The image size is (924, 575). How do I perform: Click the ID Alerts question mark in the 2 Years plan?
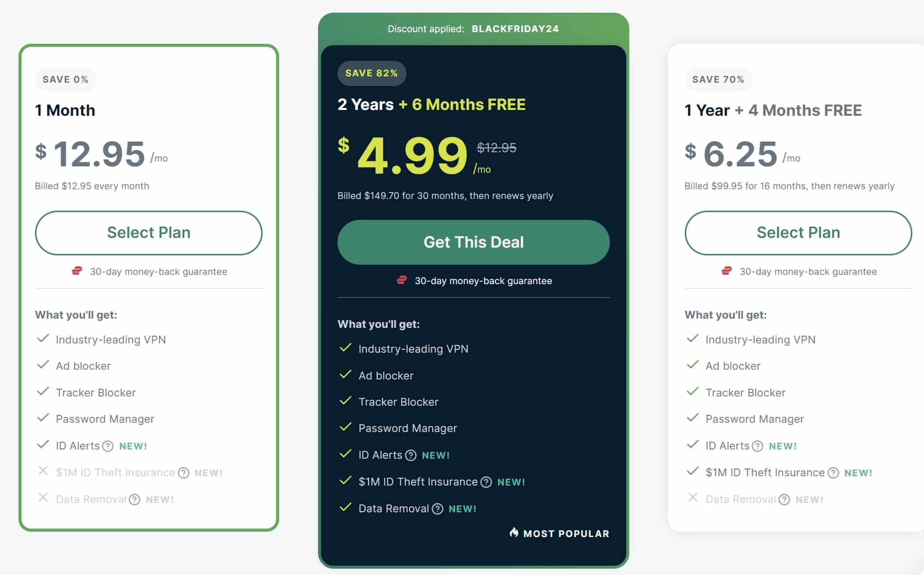point(411,455)
